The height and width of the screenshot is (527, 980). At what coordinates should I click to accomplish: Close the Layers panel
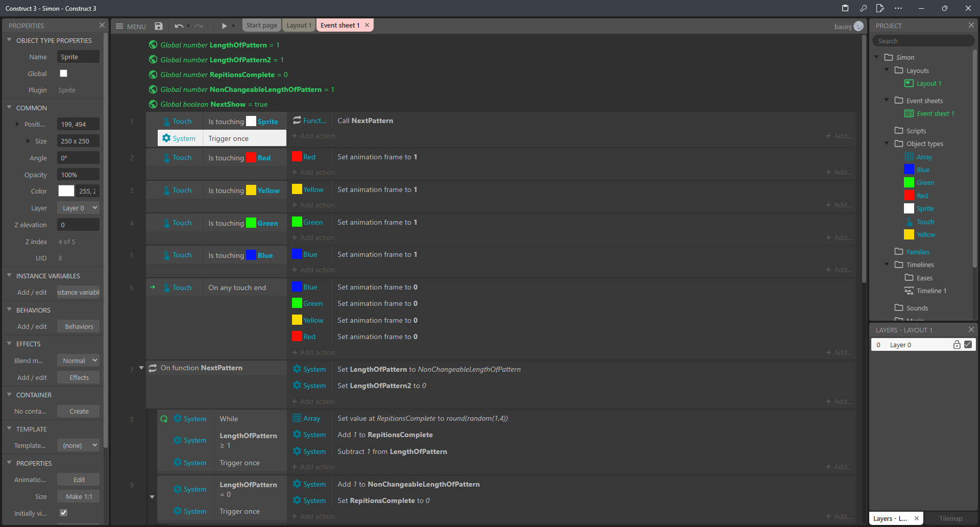(971, 329)
